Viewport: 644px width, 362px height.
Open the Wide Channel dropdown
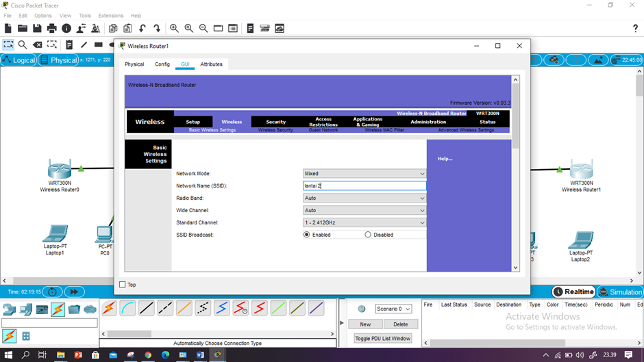[x=364, y=211]
